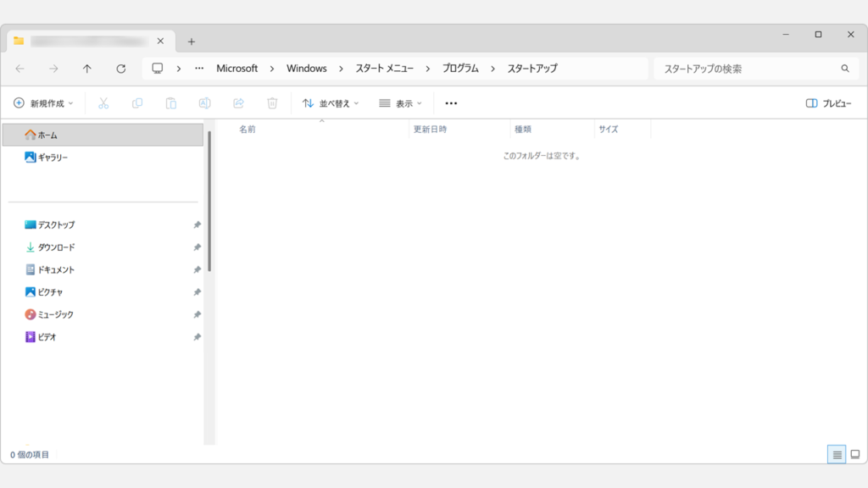Go to Windows folder in the address path

click(x=306, y=68)
